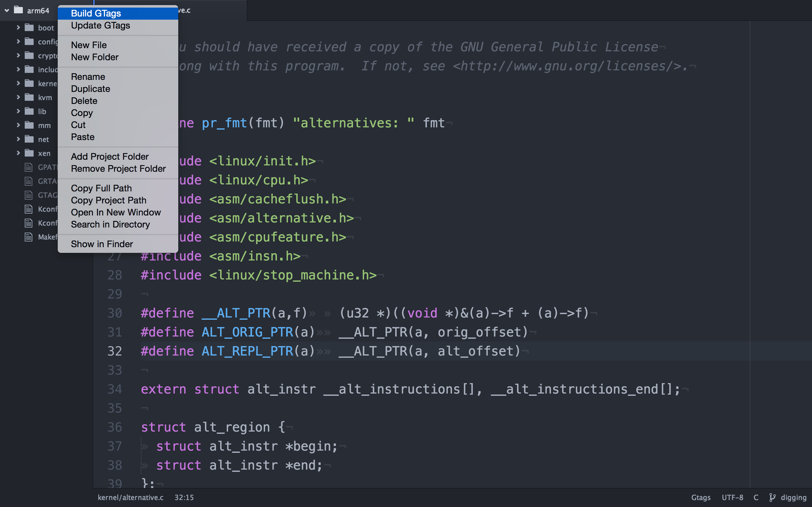This screenshot has height=507, width=812.
Task: Choose Search in Directory menu item
Action: click(x=110, y=224)
